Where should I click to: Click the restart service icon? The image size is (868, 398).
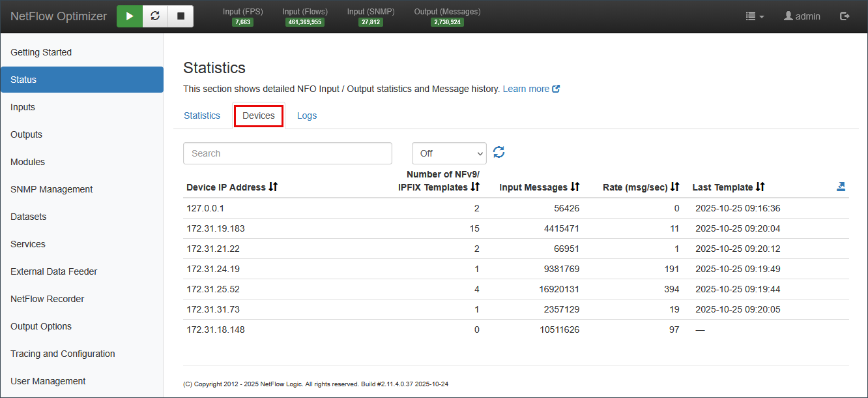click(155, 16)
